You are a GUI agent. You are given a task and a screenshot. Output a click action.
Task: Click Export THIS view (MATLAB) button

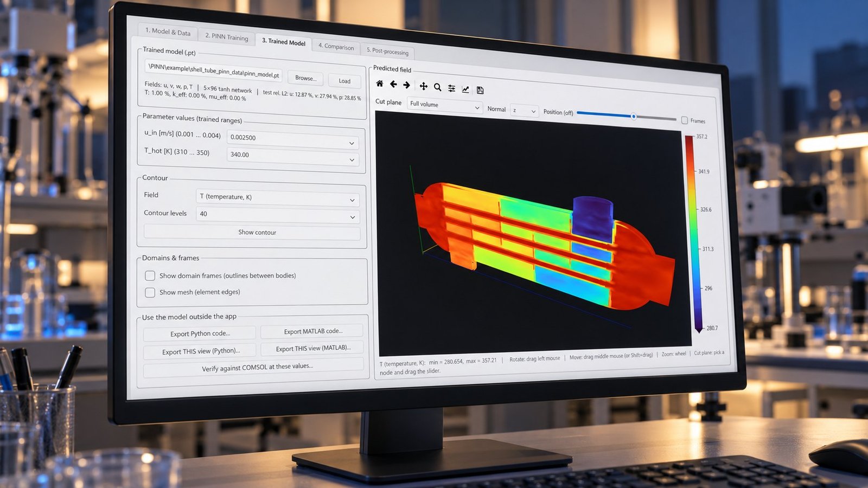(x=312, y=348)
